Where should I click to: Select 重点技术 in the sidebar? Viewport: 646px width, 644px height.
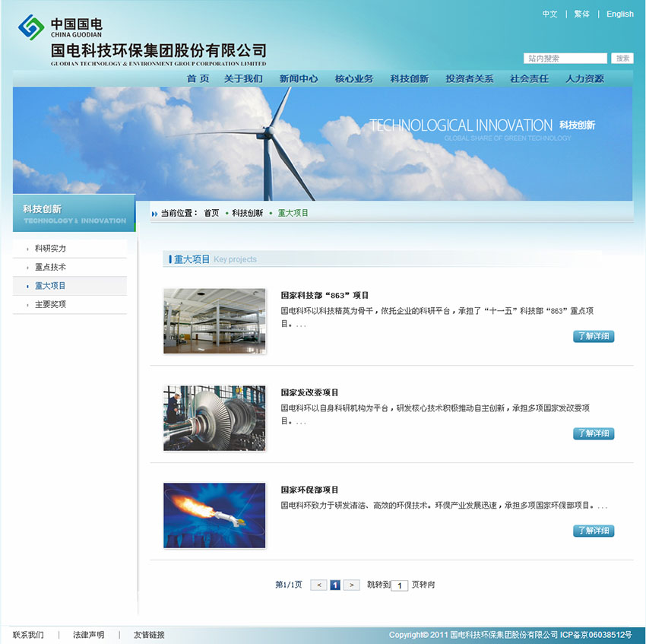[x=50, y=268]
